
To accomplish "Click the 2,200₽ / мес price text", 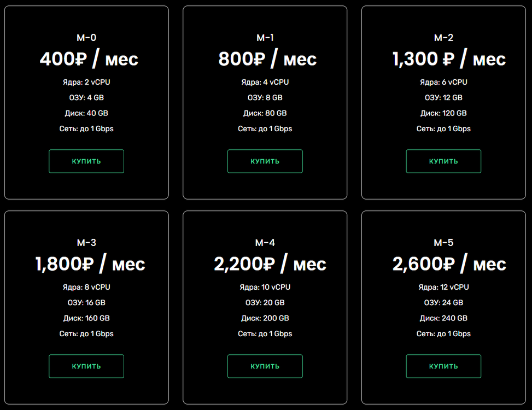I will (x=270, y=264).
